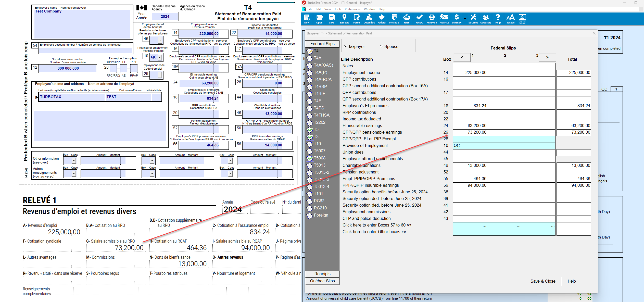
Task: Close the T4 Statement dialog
Action: pyautogui.click(x=594, y=33)
